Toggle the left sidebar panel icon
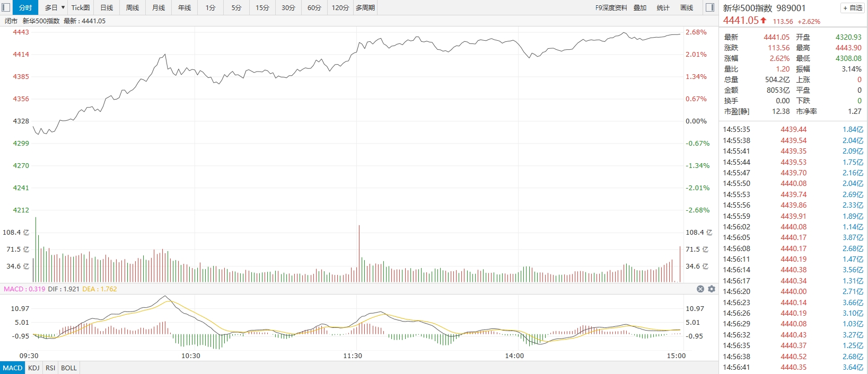 [x=6, y=7]
